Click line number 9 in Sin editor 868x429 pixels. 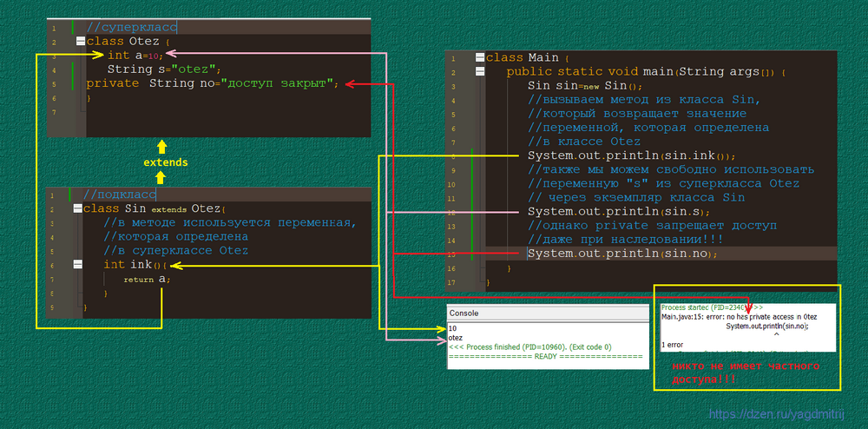point(53,307)
